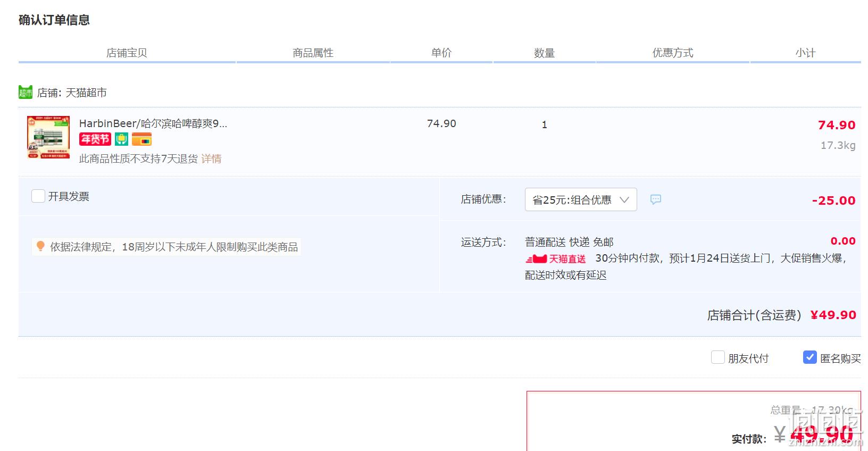Click the -25.00 discount amount

tap(833, 201)
